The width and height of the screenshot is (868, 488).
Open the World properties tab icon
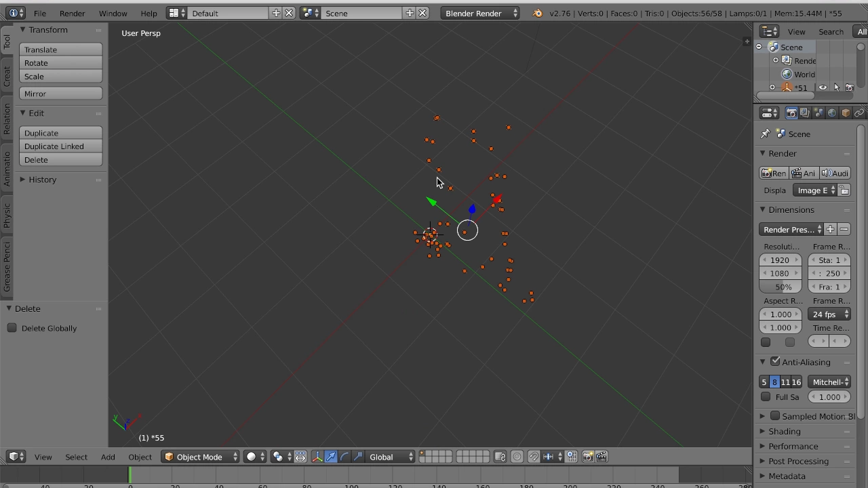832,113
